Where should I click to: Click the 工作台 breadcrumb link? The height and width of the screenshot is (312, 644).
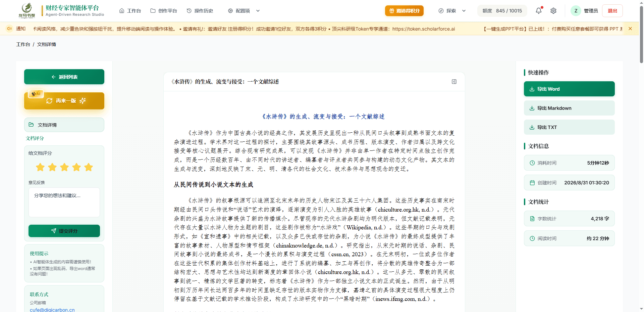click(x=23, y=44)
